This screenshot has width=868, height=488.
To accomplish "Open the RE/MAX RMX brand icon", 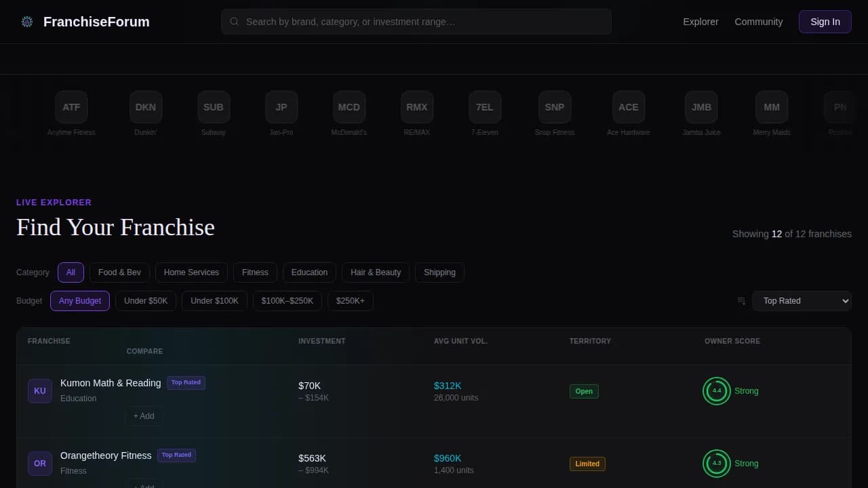I will (417, 107).
